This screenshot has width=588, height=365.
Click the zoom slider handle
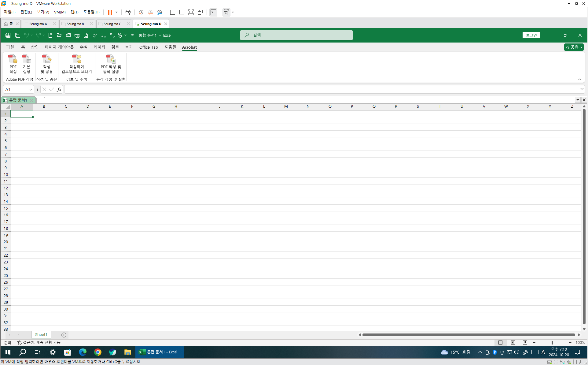point(552,343)
